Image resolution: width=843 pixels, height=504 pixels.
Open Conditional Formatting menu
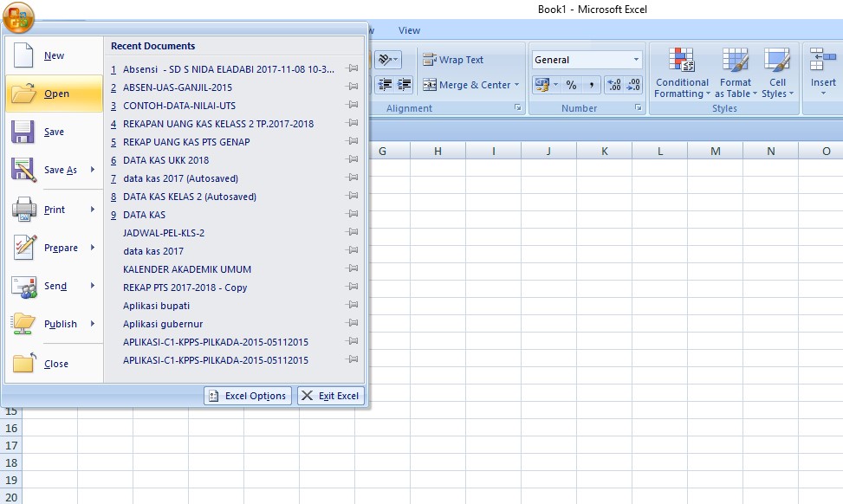pos(682,73)
